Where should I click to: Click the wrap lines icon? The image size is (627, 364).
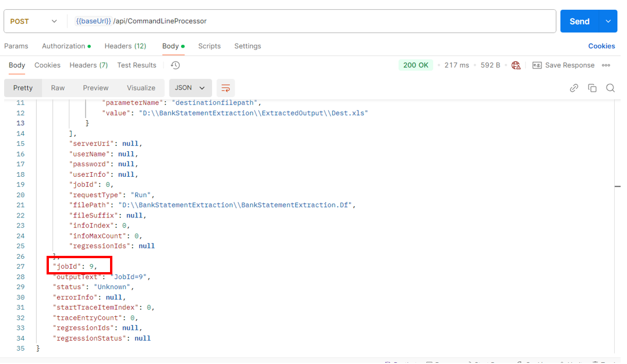coord(225,88)
